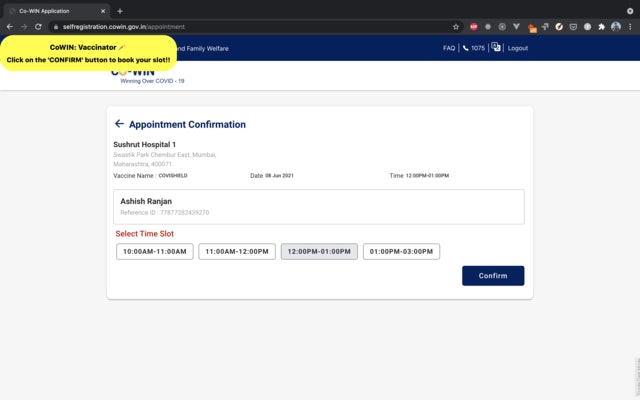Confirm the appointment booking

[x=493, y=276]
